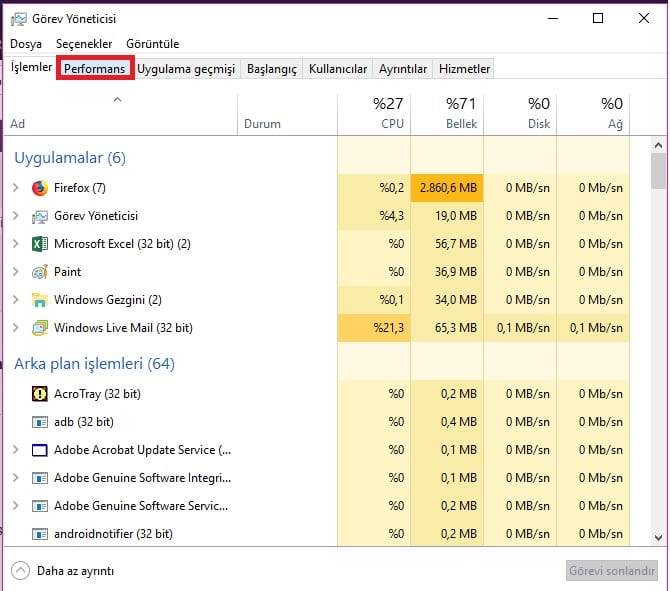Image resolution: width=670 pixels, height=591 pixels.
Task: Expand the Görev Yöneticisi process row
Action: pos(16,216)
